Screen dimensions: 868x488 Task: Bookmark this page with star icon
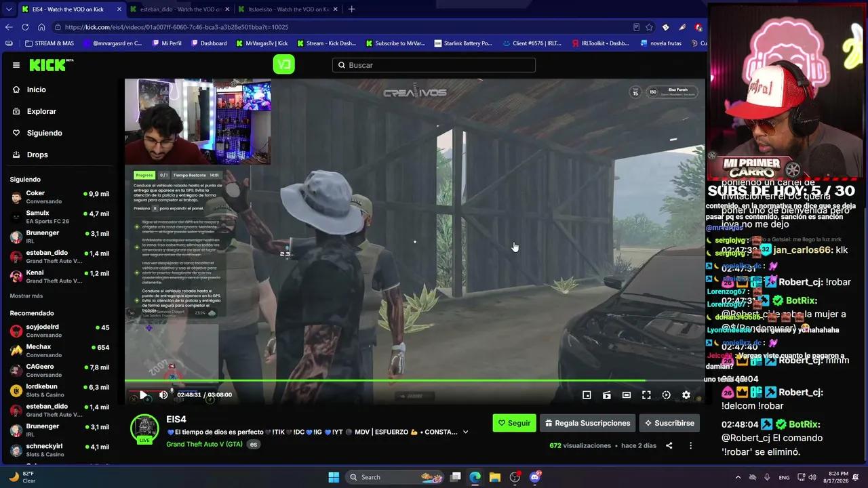point(649,27)
